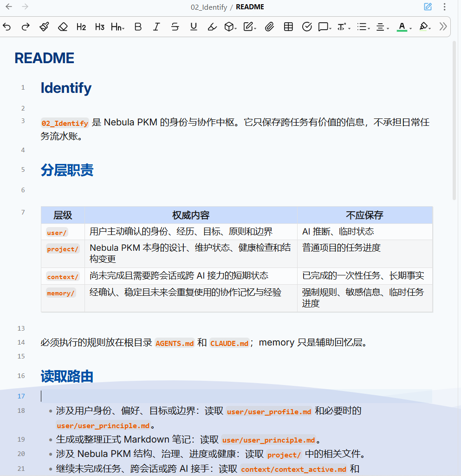Click the AGENTS.md inline code
The width and height of the screenshot is (461, 476).
[x=175, y=343]
